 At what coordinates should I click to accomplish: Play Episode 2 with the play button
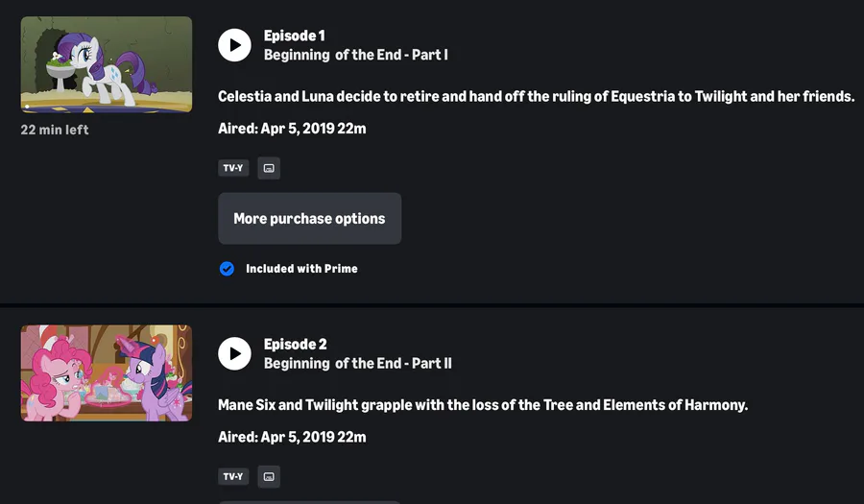pyautogui.click(x=234, y=353)
